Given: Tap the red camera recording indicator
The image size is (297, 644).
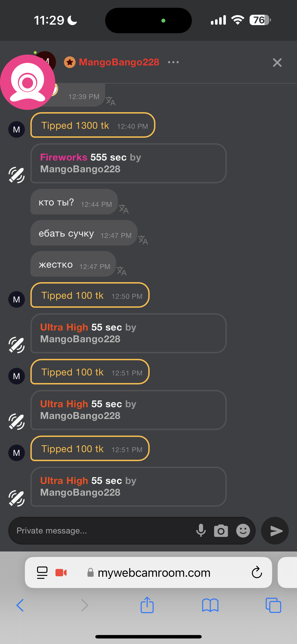Looking at the screenshot, I should coord(61,573).
